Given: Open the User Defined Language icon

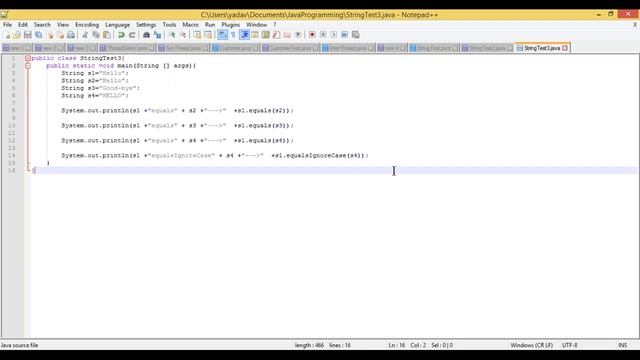Looking at the screenshot, I should coord(255,35).
